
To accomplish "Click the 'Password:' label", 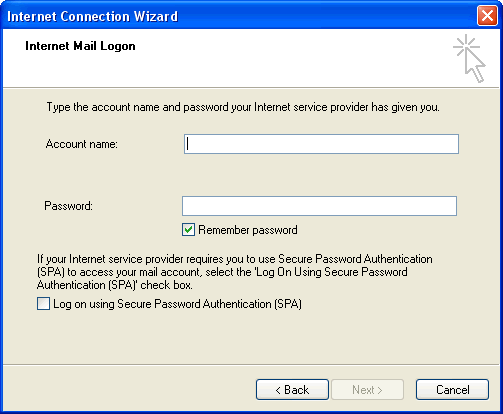I will 68,206.
